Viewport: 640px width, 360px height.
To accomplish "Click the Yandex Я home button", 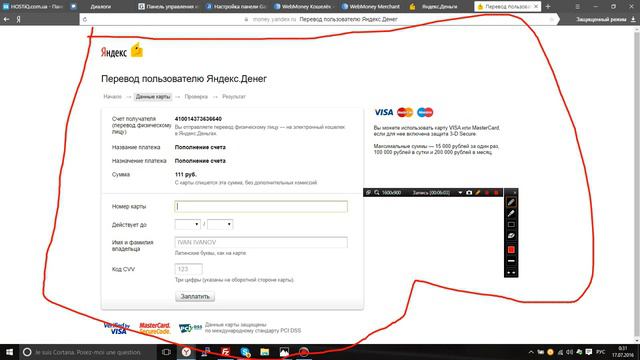I will pos(18,19).
